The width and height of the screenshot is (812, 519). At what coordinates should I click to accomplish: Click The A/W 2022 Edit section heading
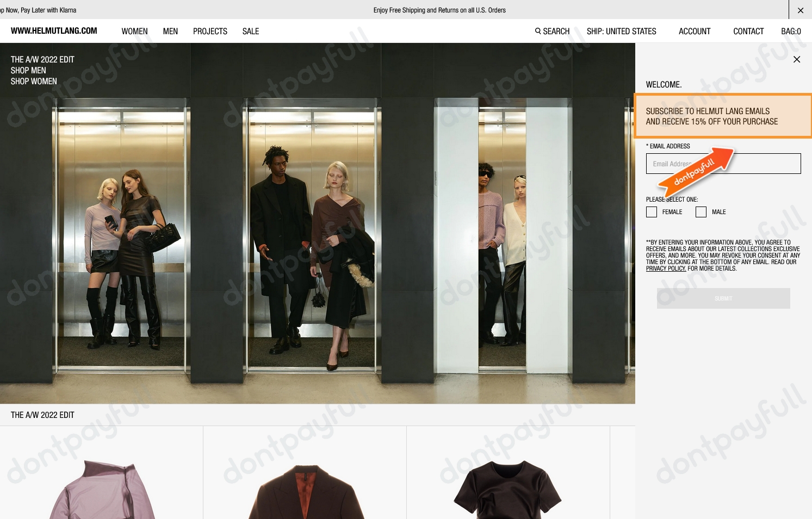pos(42,415)
